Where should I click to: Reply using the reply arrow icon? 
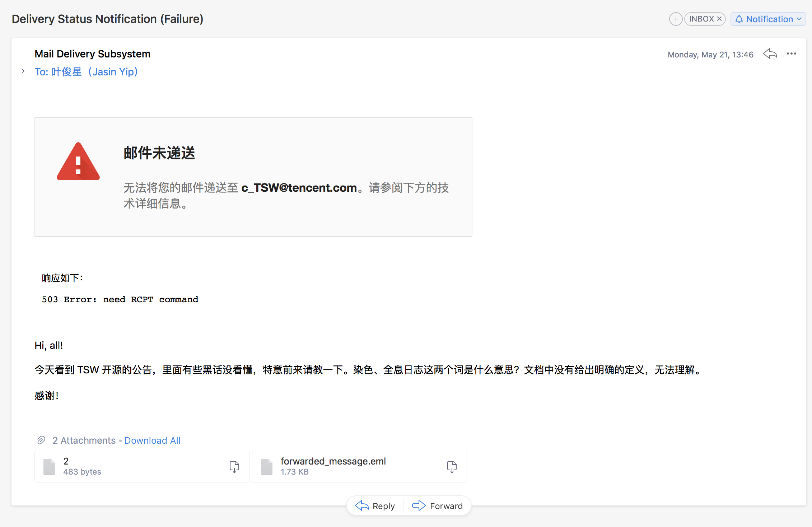pyautogui.click(x=770, y=54)
